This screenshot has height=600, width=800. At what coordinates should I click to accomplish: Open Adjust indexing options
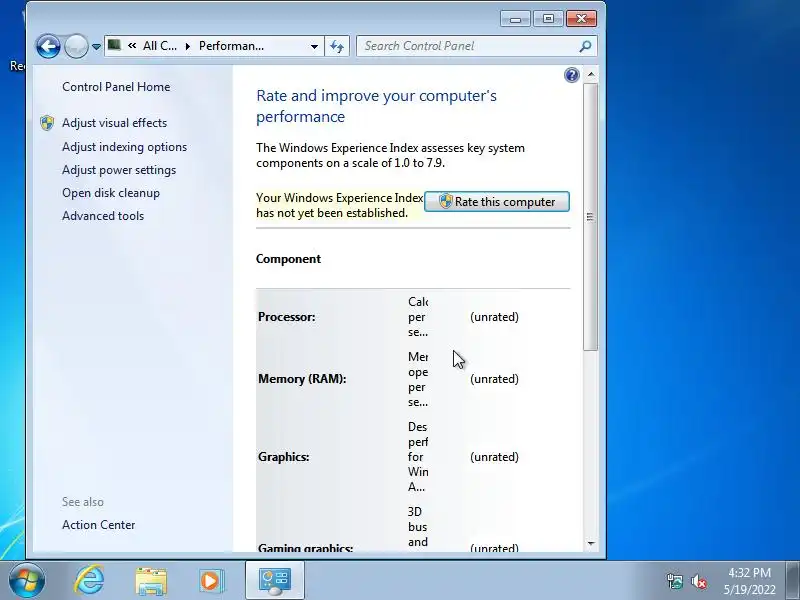point(124,147)
